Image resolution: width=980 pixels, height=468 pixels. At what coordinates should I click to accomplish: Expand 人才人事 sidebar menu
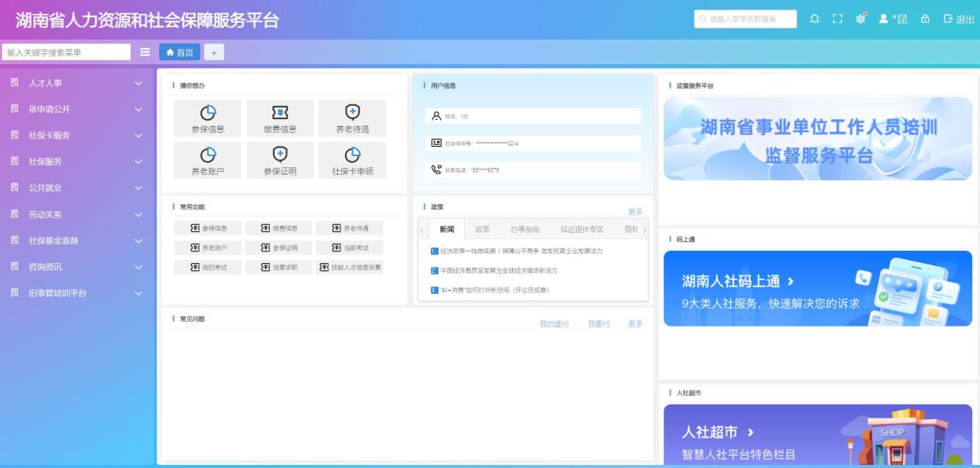tap(76, 83)
